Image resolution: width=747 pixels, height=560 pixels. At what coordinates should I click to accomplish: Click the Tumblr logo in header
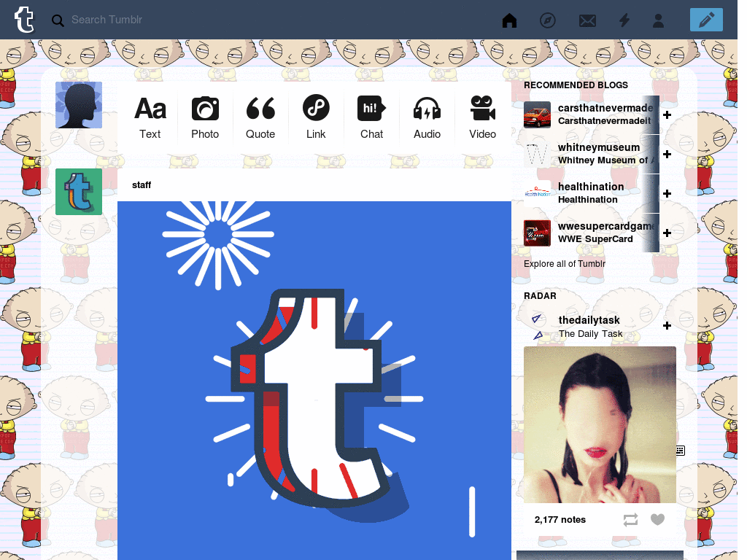tap(24, 20)
